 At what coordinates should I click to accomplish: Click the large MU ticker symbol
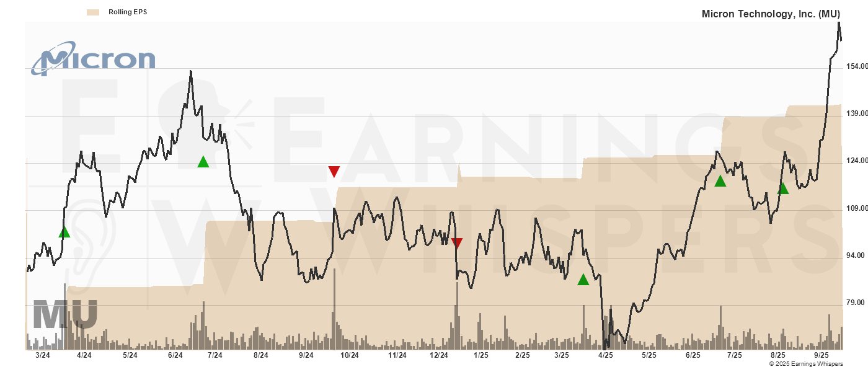coord(65,314)
